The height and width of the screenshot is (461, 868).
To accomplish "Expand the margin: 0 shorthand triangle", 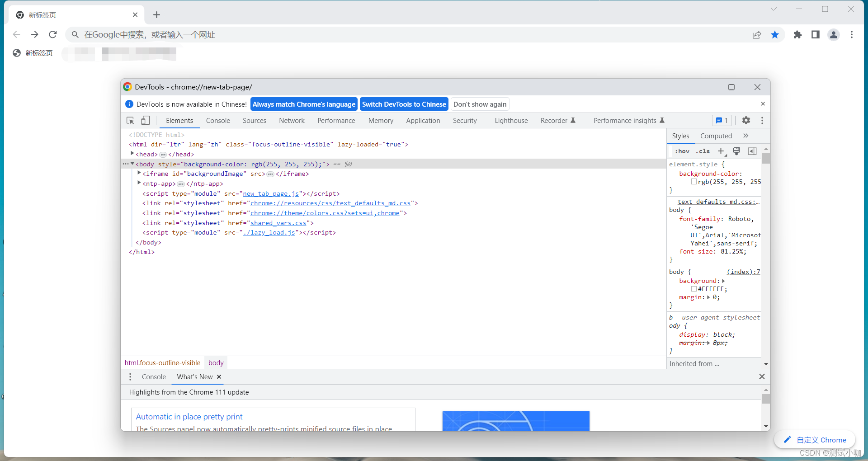I will coord(708,297).
